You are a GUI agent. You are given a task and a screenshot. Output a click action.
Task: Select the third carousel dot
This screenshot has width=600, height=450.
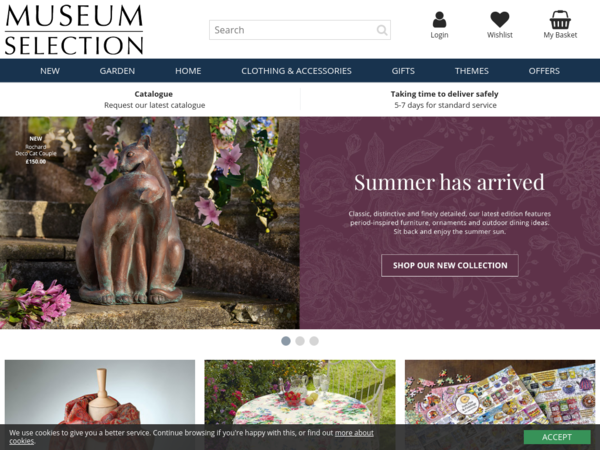(314, 341)
